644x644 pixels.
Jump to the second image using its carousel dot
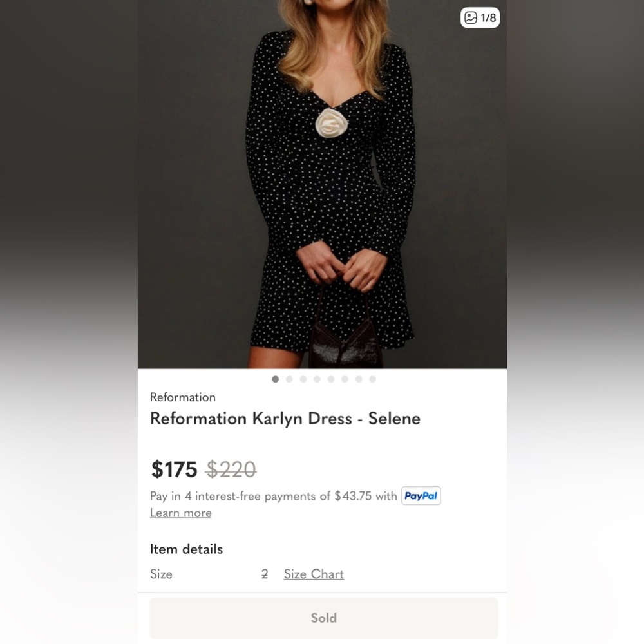(x=289, y=379)
